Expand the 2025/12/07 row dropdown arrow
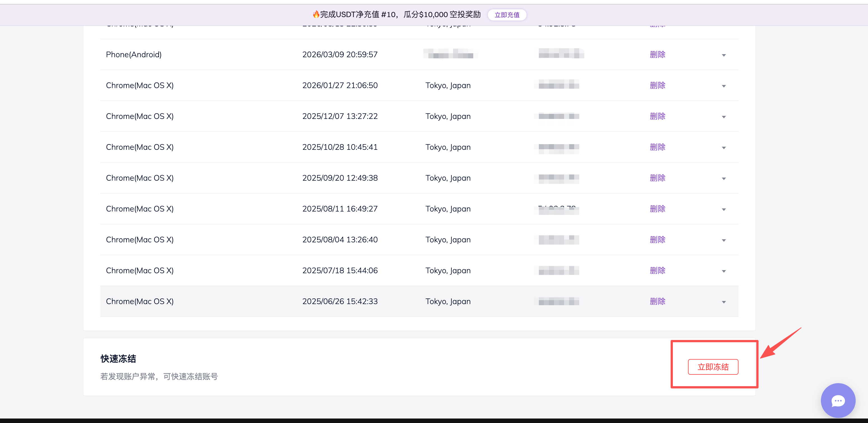868x423 pixels. (723, 117)
